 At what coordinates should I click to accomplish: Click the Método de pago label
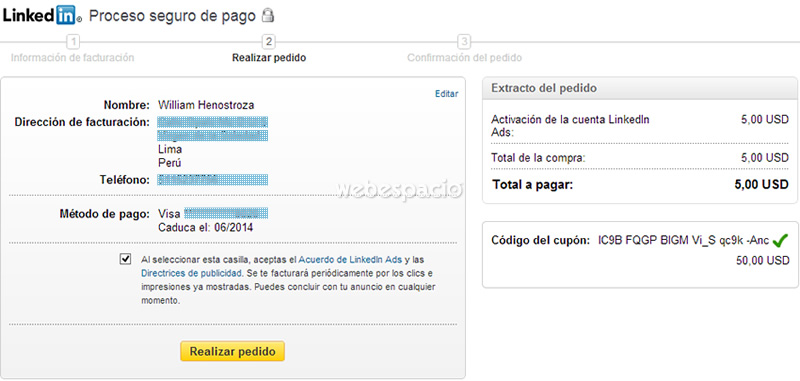[105, 214]
